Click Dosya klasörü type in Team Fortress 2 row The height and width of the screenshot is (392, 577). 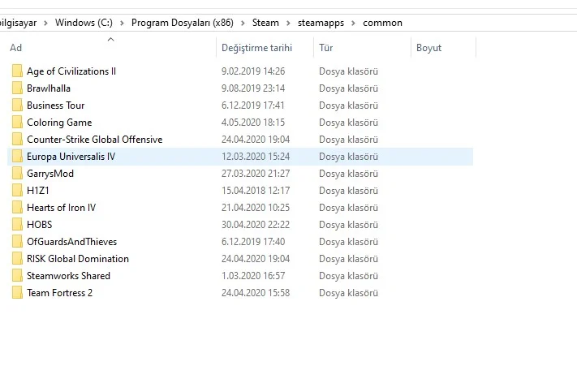tap(348, 293)
